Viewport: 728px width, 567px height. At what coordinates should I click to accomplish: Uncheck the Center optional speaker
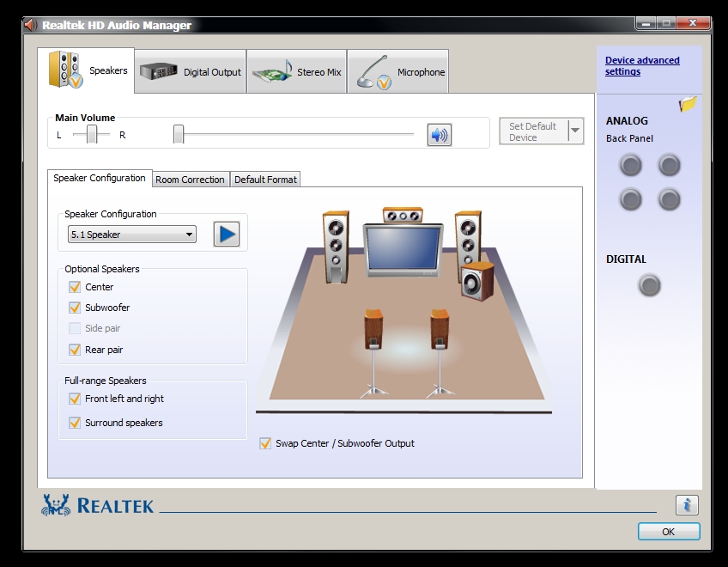tap(75, 287)
